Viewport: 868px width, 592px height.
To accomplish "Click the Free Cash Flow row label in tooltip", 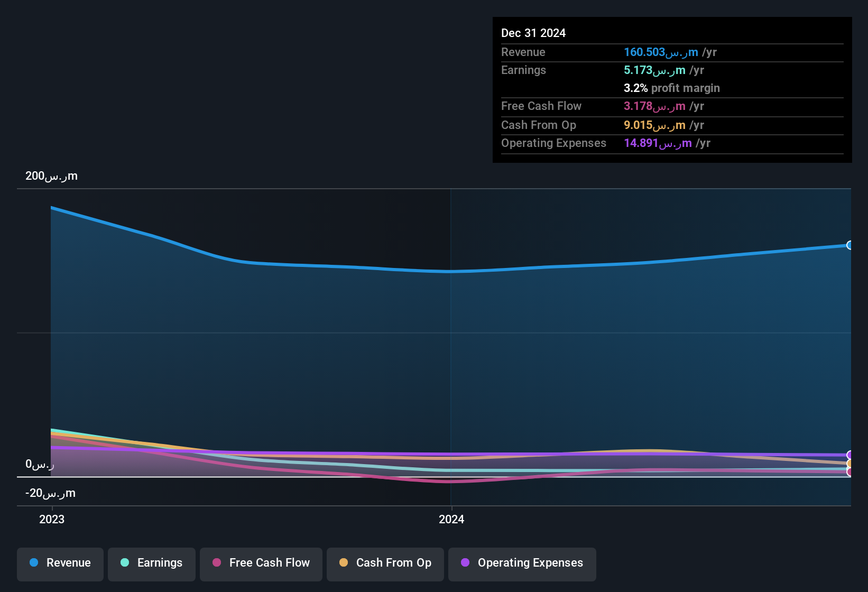I will 541,106.
